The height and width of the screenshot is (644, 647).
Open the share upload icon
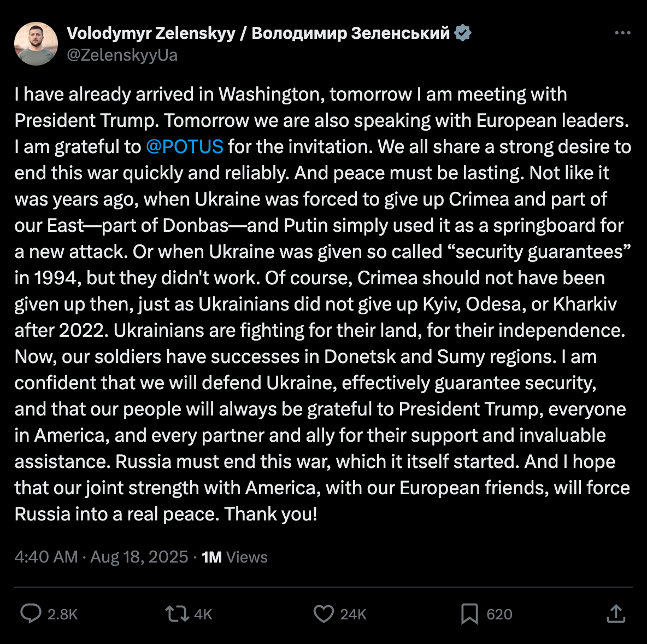[x=616, y=613]
